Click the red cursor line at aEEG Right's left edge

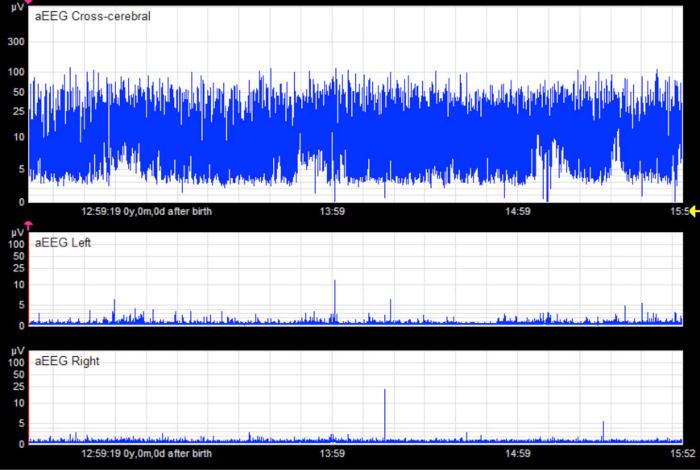[30, 400]
